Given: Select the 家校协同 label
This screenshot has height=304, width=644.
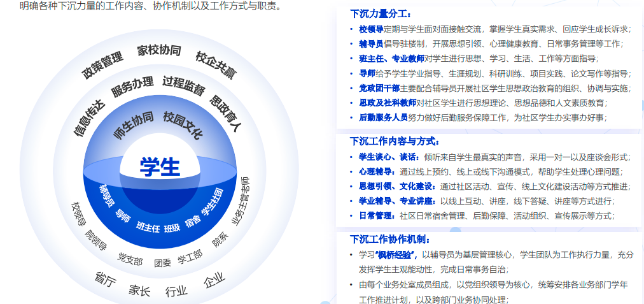Looking at the screenshot, I should pos(159,50).
